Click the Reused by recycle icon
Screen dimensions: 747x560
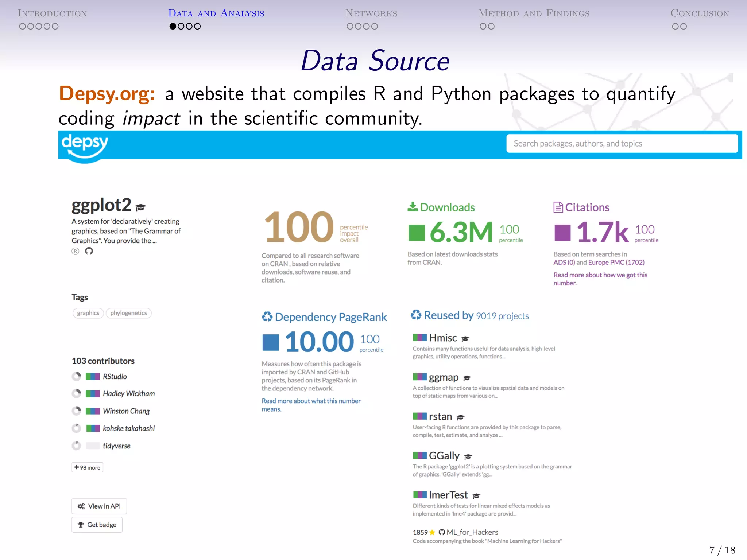coord(416,315)
